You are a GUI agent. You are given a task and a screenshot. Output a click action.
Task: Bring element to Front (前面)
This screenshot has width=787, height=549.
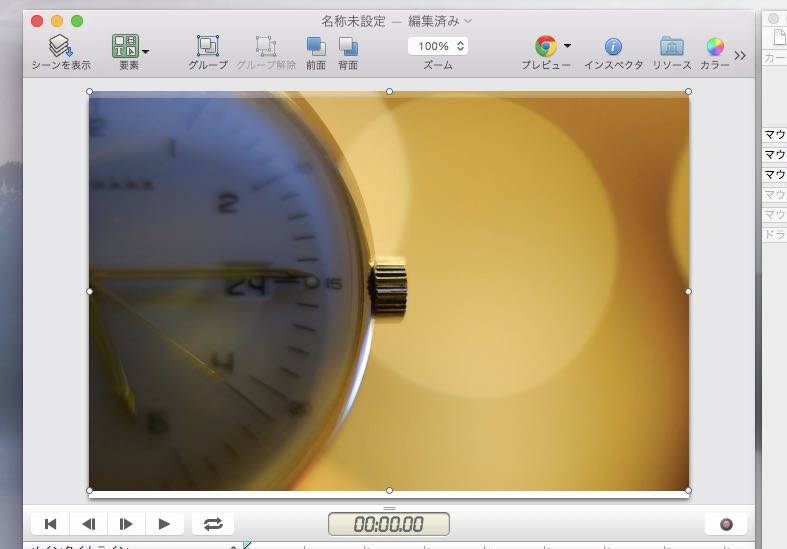click(316, 46)
